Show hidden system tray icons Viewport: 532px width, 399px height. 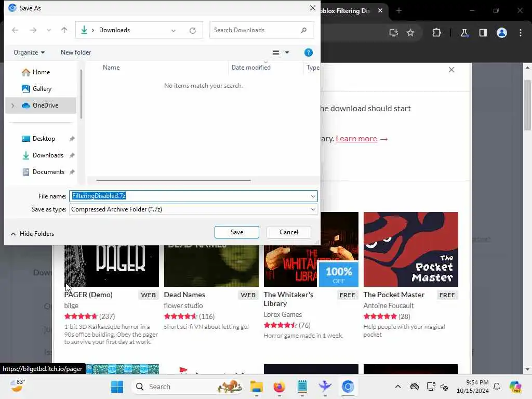tap(397, 387)
